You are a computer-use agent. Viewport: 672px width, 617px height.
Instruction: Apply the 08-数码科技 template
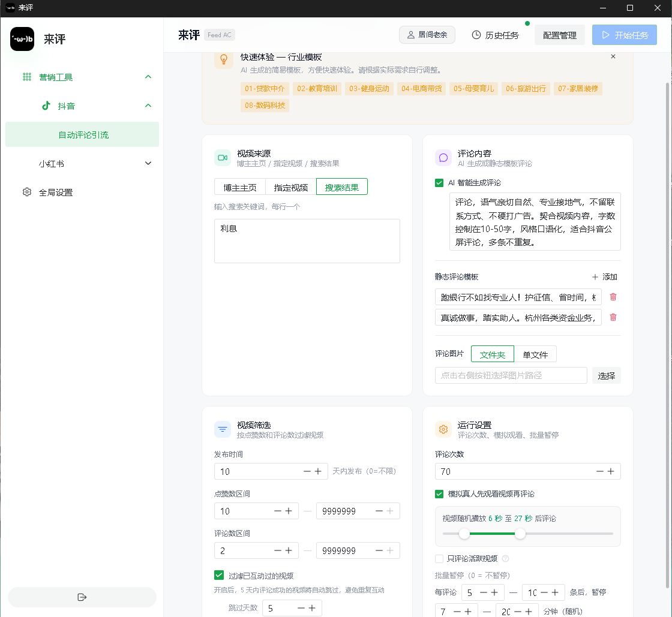(265, 105)
